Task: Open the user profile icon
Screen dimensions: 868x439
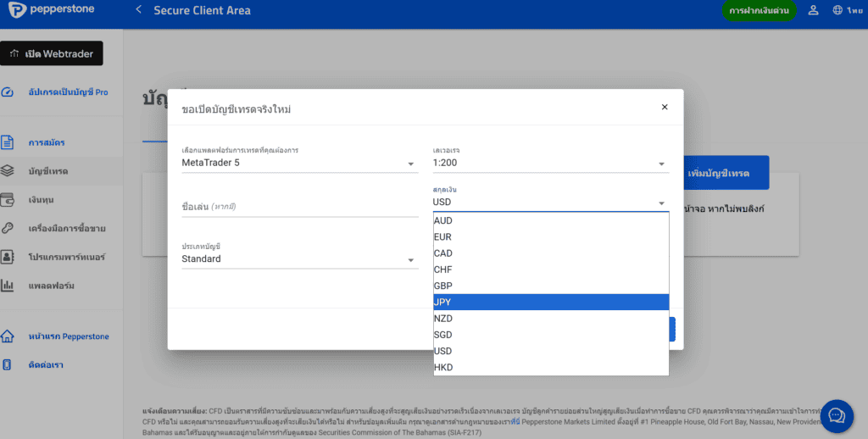Action: 813,10
